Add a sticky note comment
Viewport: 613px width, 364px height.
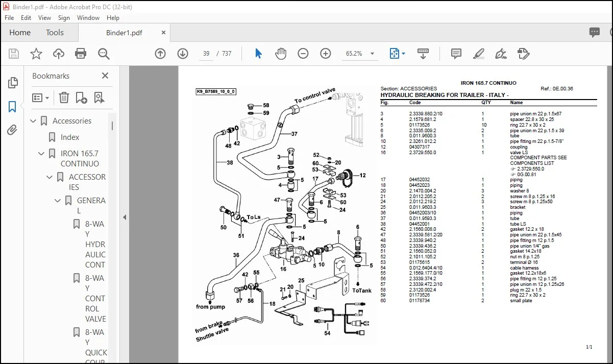456,54
